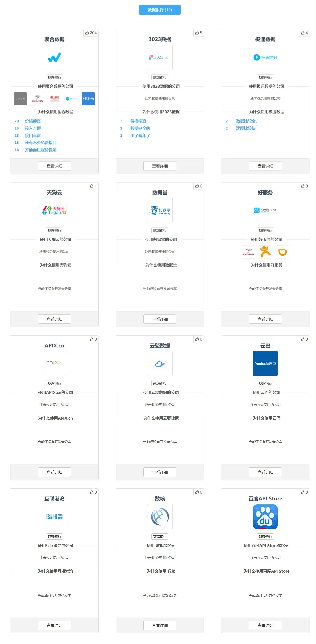This screenshot has height=644, width=316.
Task: View details of 3023数据
Action: [x=160, y=166]
